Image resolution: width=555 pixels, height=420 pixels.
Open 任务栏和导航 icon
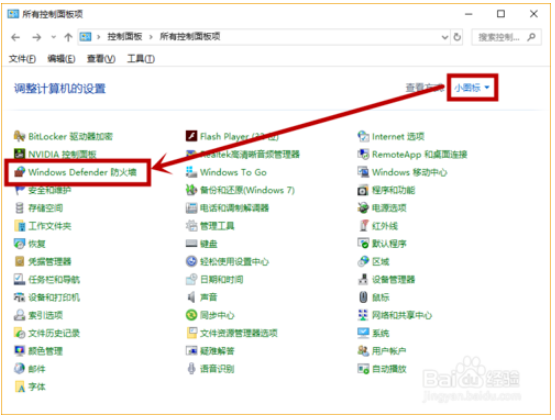[19, 279]
